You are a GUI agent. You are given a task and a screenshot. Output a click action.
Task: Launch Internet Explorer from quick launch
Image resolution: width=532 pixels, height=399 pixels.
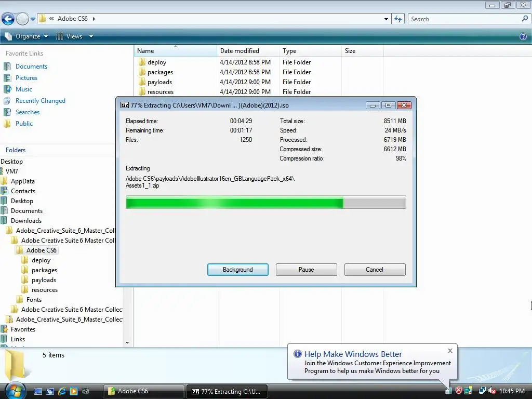pos(62,391)
